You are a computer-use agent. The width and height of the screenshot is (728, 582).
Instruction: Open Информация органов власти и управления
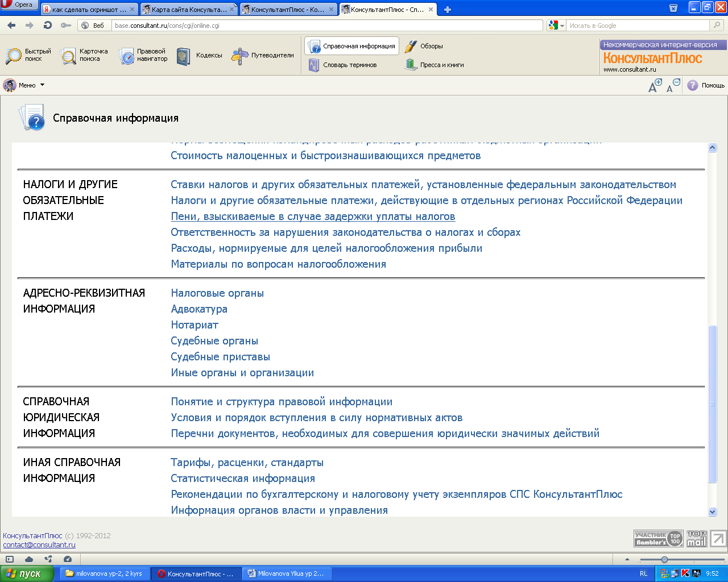(279, 510)
